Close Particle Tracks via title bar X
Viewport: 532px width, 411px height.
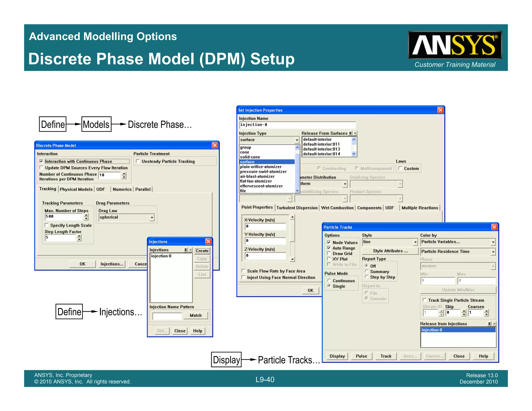click(494, 227)
